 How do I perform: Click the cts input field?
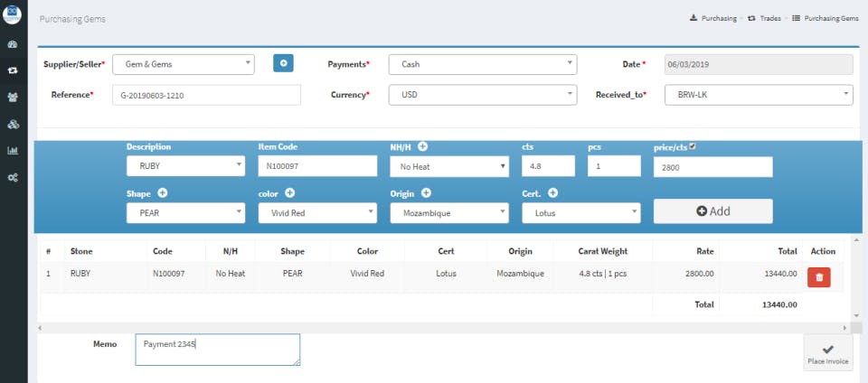coord(548,166)
